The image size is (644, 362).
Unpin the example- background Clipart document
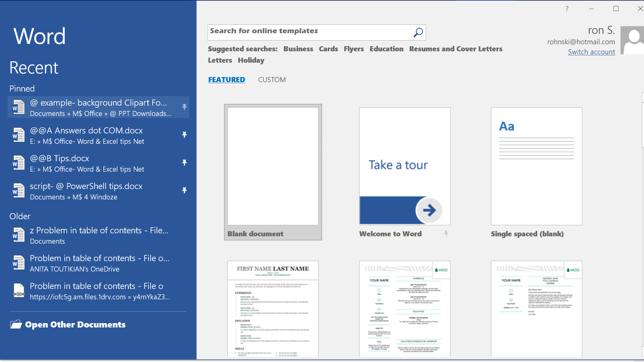pyautogui.click(x=184, y=107)
